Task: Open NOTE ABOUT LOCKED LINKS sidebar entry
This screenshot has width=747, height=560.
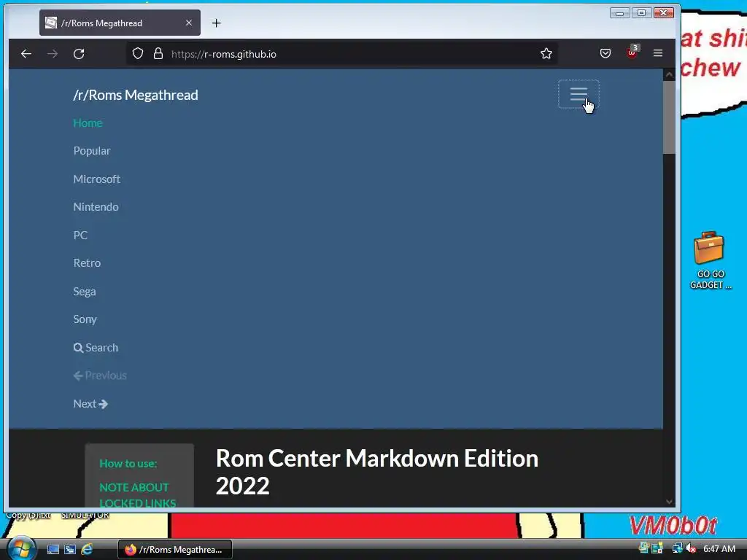Action: tap(138, 495)
